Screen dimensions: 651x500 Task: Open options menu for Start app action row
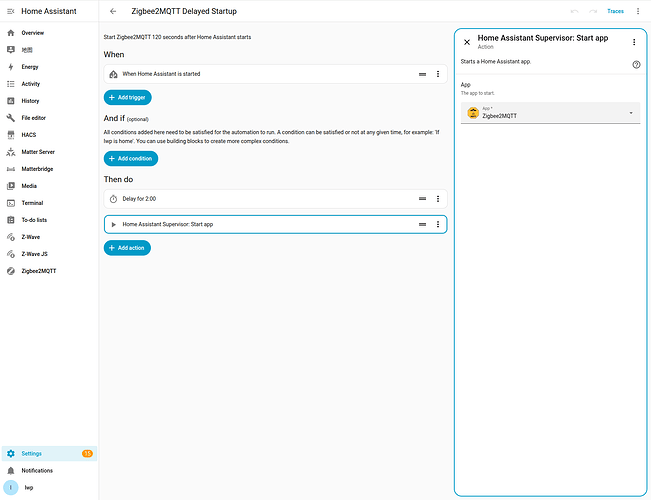[x=438, y=224]
